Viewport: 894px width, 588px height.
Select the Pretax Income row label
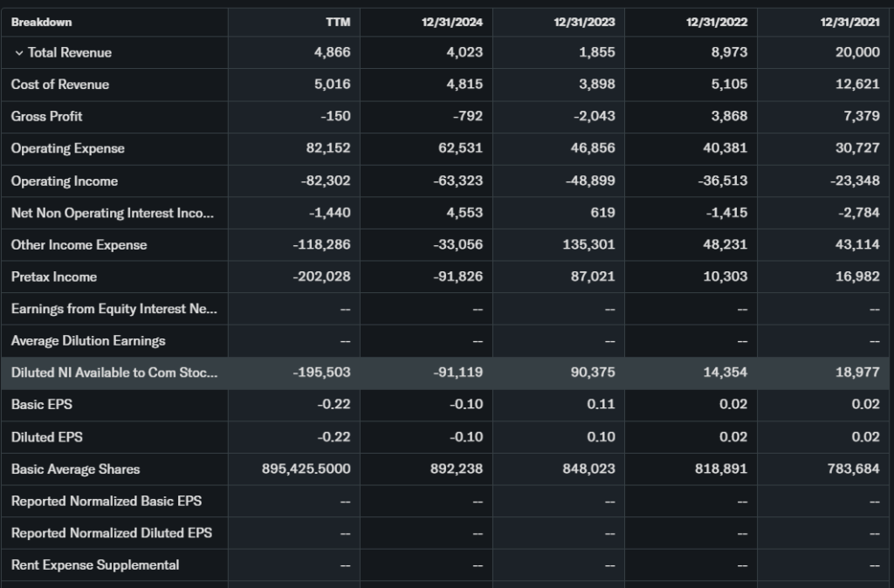(54, 277)
